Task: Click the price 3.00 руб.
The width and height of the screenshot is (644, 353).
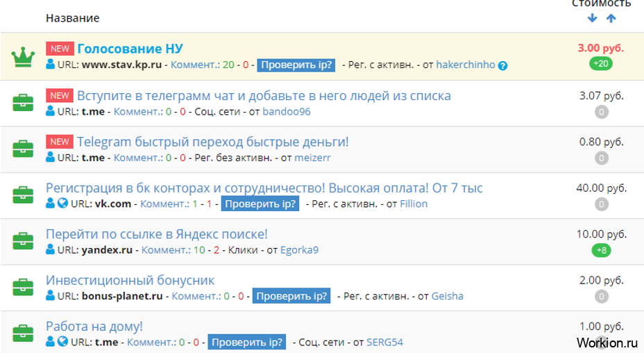Action: [601, 48]
